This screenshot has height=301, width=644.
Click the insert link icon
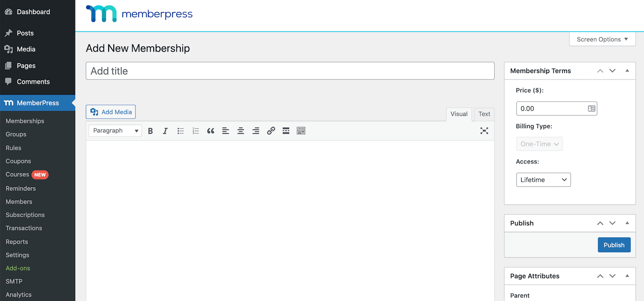click(271, 131)
